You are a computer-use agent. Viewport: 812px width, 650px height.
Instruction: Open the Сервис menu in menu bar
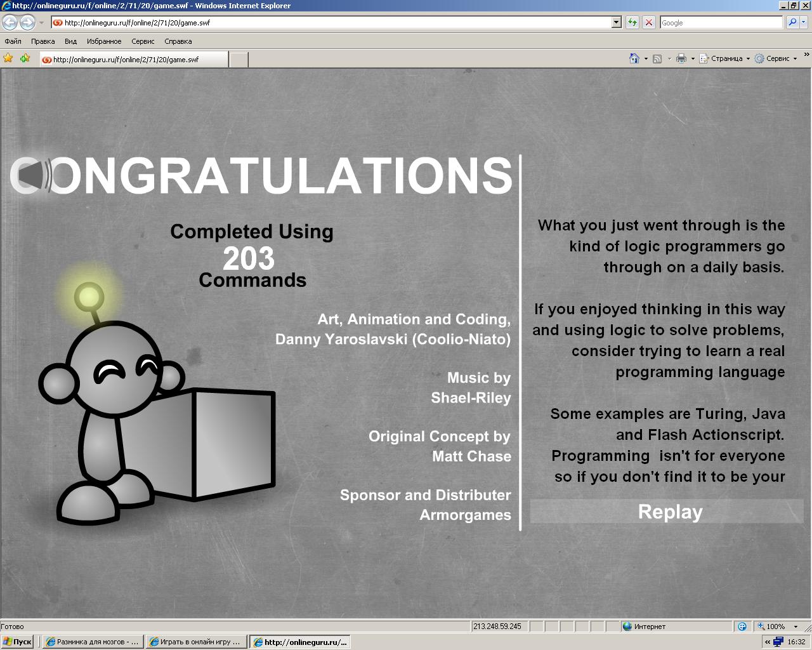pos(143,41)
